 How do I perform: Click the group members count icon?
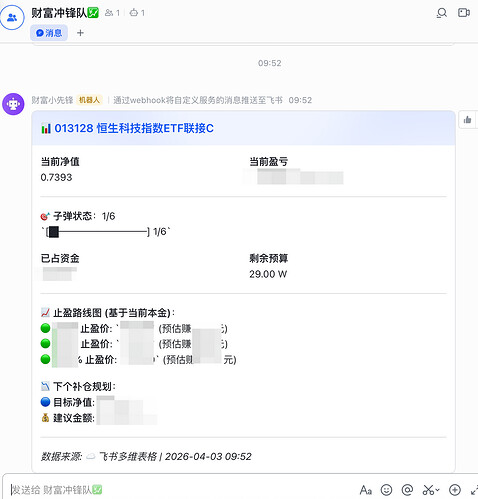click(112, 13)
